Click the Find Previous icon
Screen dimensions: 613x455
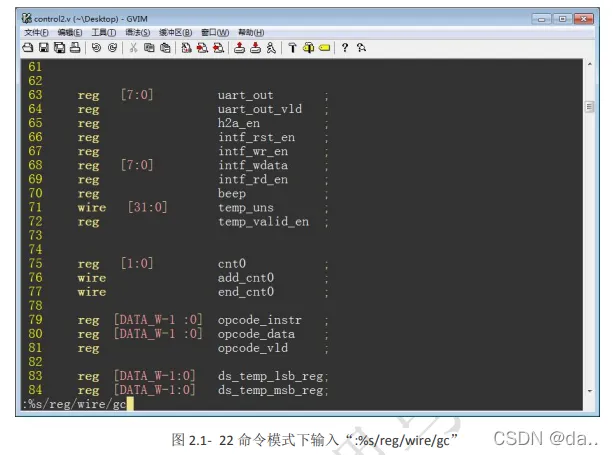[x=218, y=48]
